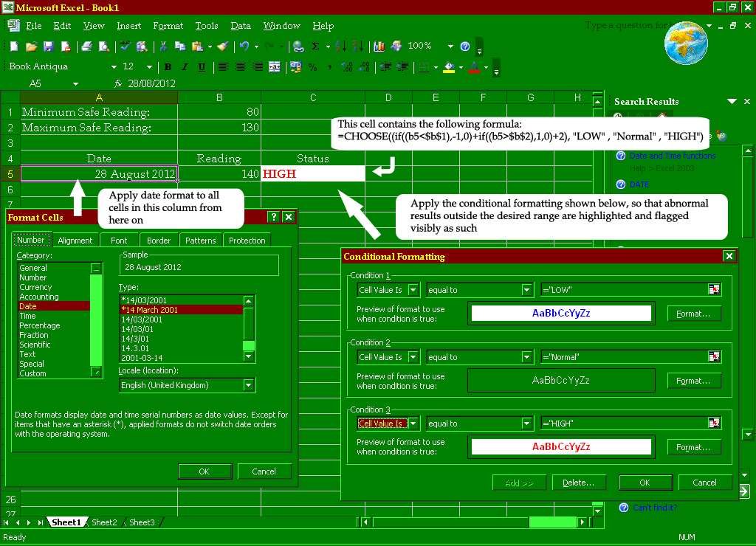Click the Fill Color paint bucket swatch
The height and width of the screenshot is (546, 756).
(447, 67)
